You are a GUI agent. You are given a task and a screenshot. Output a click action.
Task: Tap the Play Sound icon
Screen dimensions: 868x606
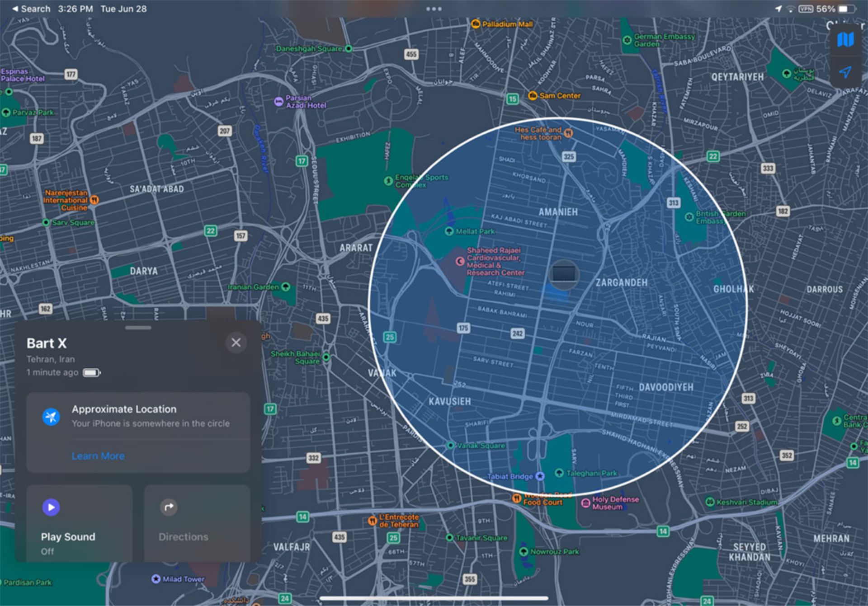click(51, 507)
